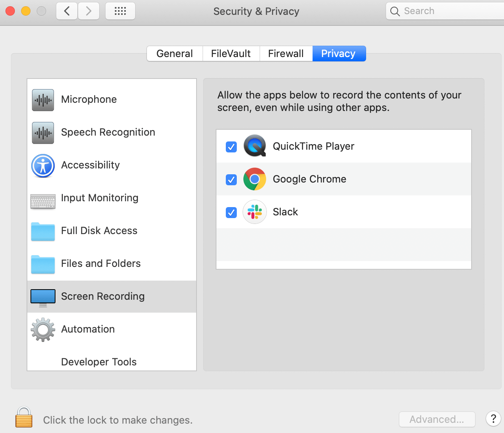Image resolution: width=504 pixels, height=433 pixels.
Task: Click the QuickTime Player app icon
Action: tap(255, 146)
